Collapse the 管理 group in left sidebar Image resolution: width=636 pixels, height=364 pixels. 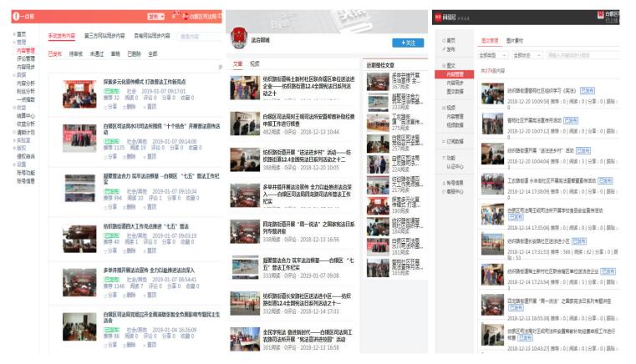click(x=21, y=42)
